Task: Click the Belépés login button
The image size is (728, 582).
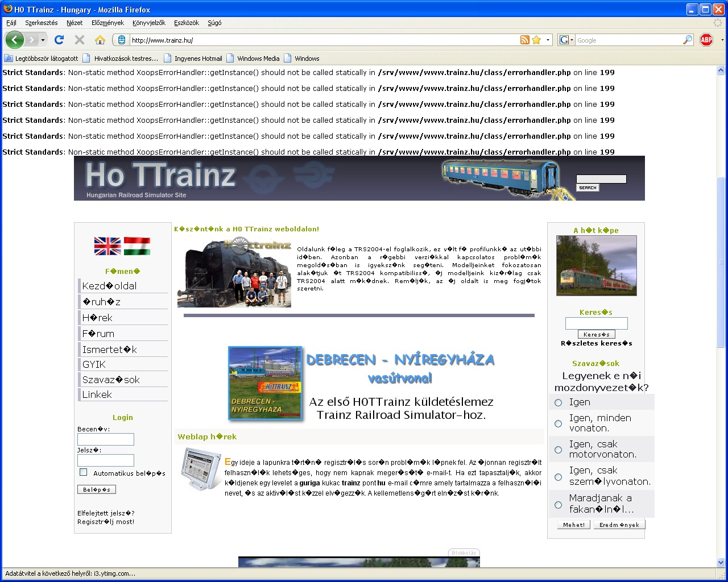Action: coord(97,489)
